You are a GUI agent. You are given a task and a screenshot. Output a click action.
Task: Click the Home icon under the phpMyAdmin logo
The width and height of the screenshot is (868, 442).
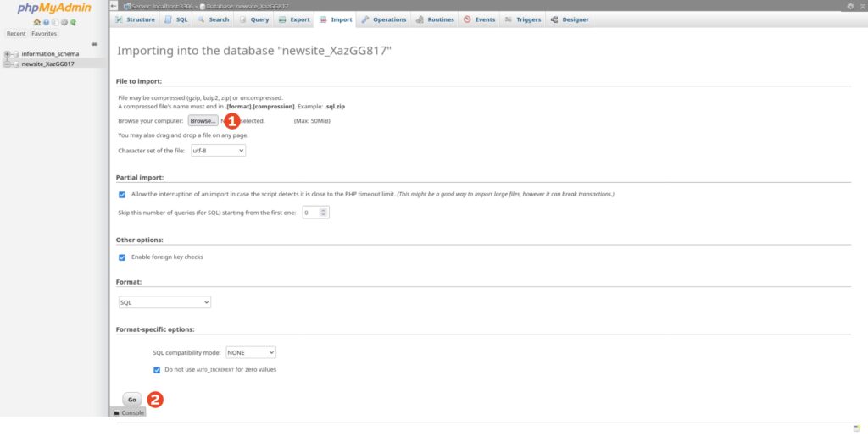(37, 22)
